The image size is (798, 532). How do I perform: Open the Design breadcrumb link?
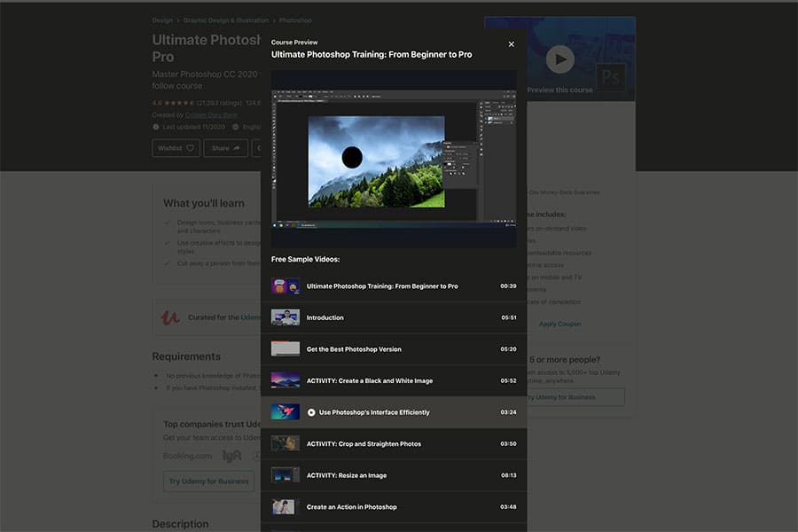click(162, 20)
